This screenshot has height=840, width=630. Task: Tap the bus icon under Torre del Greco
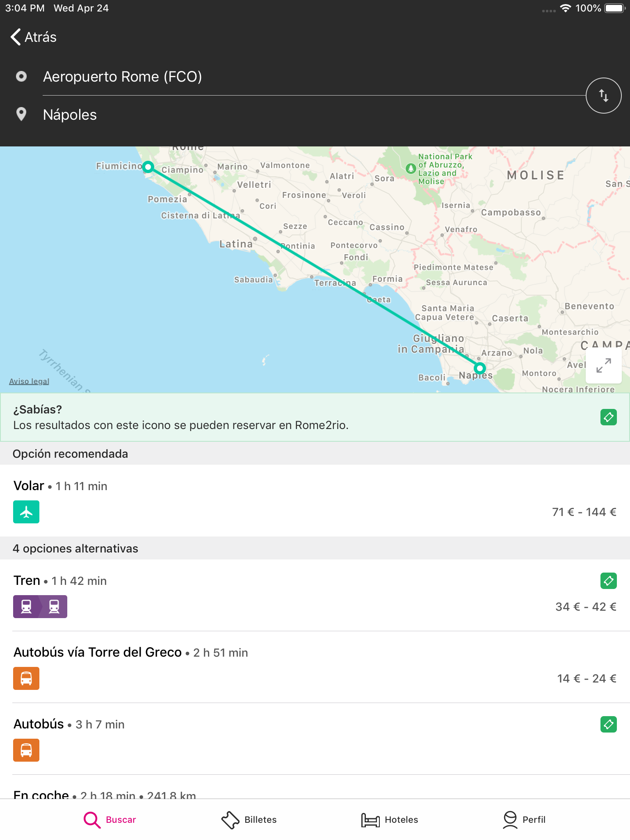[x=26, y=678]
